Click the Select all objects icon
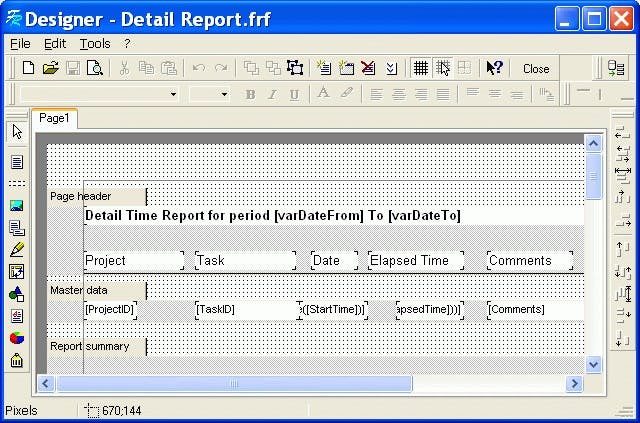Viewport: 640px width, 423px height. (x=295, y=68)
